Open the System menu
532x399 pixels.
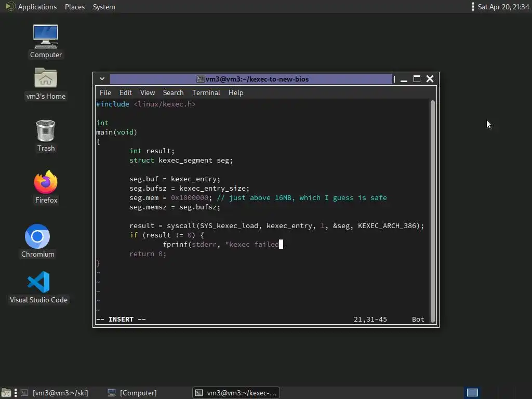[104, 7]
